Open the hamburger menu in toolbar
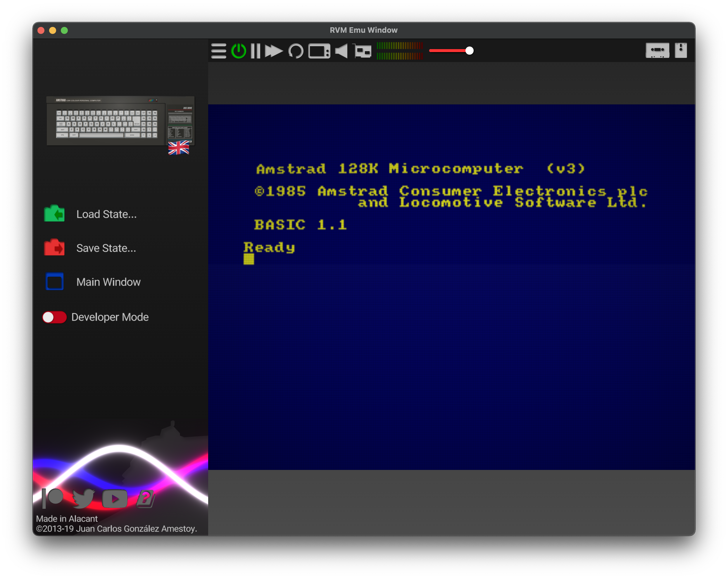This screenshot has height=579, width=728. click(218, 51)
